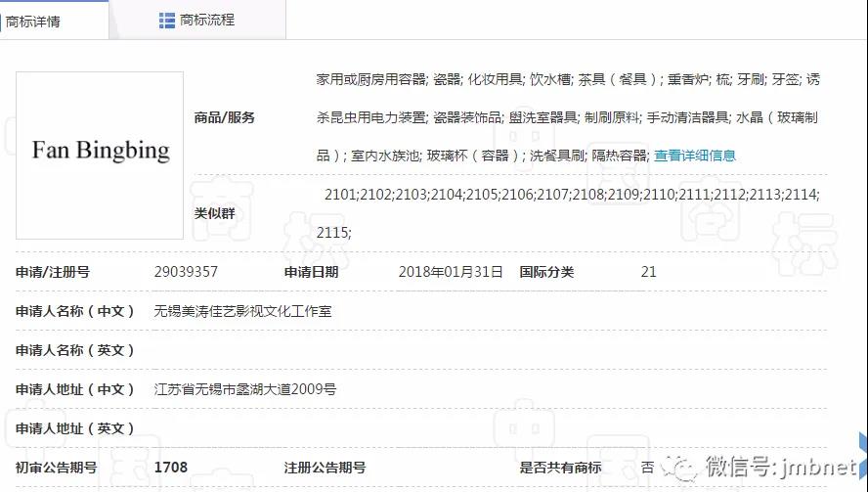The image size is (868, 492).
Task: Select the application date 2018年01月31日
Action: [451, 272]
